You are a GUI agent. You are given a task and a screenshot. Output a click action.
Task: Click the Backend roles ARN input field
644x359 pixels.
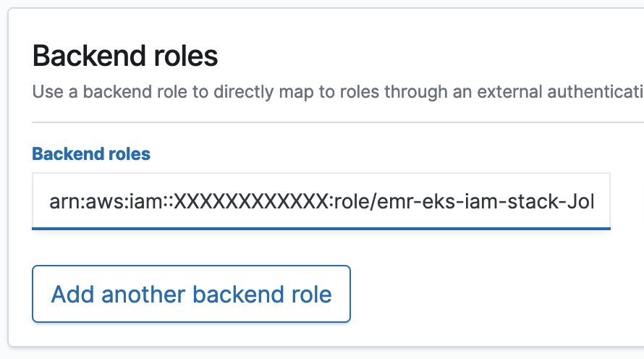coord(321,200)
